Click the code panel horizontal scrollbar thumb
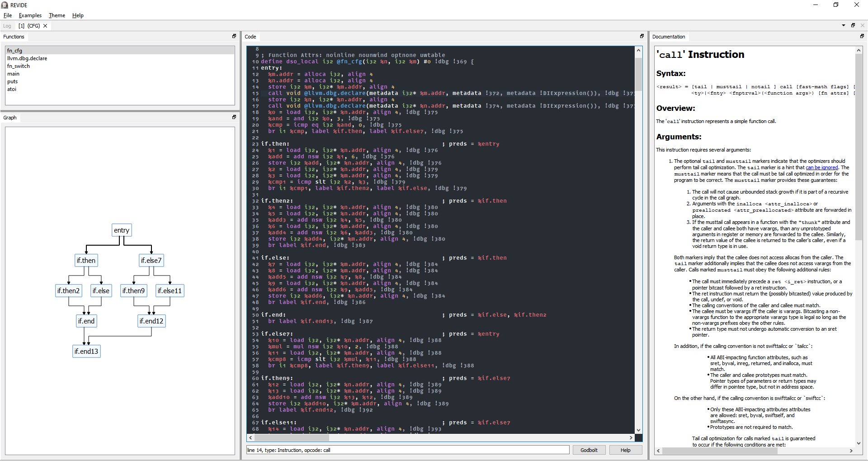This screenshot has height=461, width=868. coord(292,438)
